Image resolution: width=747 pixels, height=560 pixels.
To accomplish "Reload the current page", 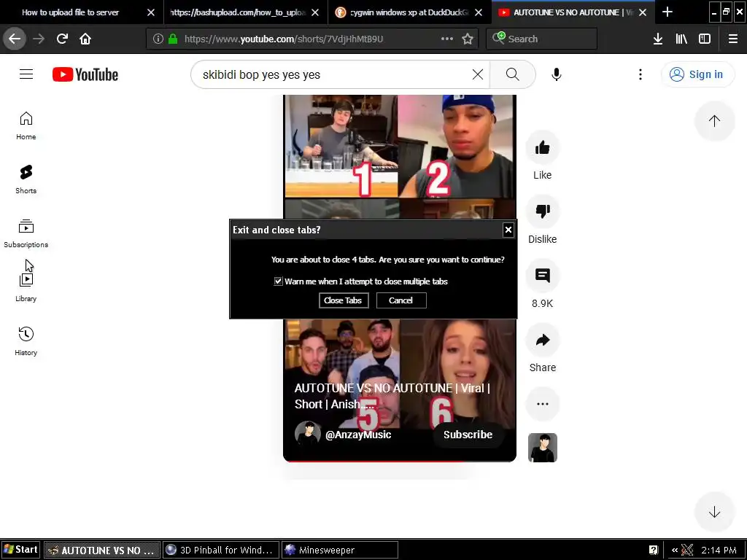I will click(62, 39).
